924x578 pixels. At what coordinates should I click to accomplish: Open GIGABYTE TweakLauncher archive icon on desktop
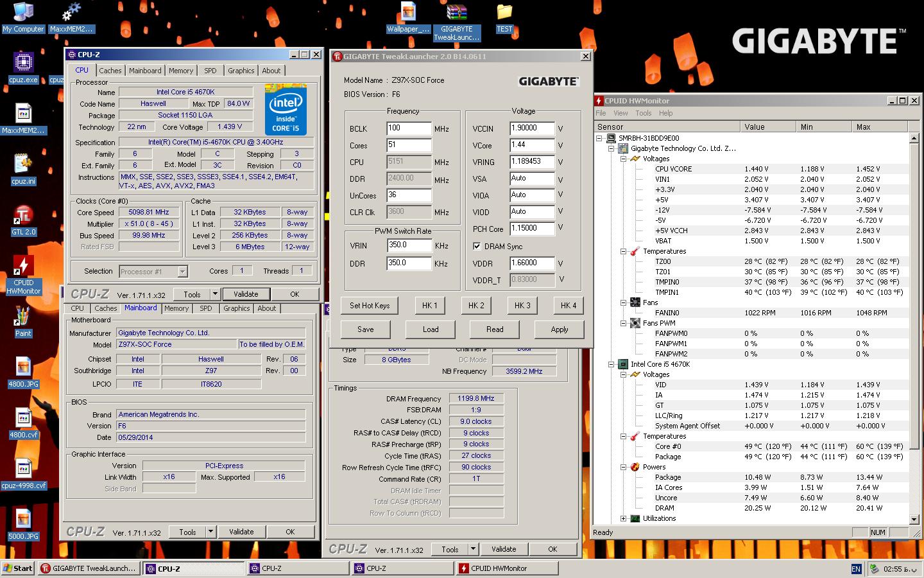pyautogui.click(x=456, y=21)
